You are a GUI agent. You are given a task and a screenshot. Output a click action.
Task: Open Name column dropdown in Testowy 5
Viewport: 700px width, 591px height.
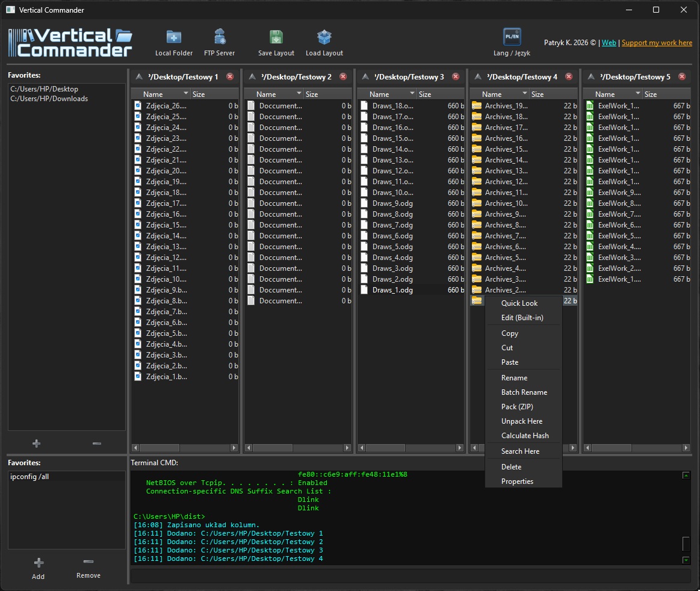click(637, 94)
